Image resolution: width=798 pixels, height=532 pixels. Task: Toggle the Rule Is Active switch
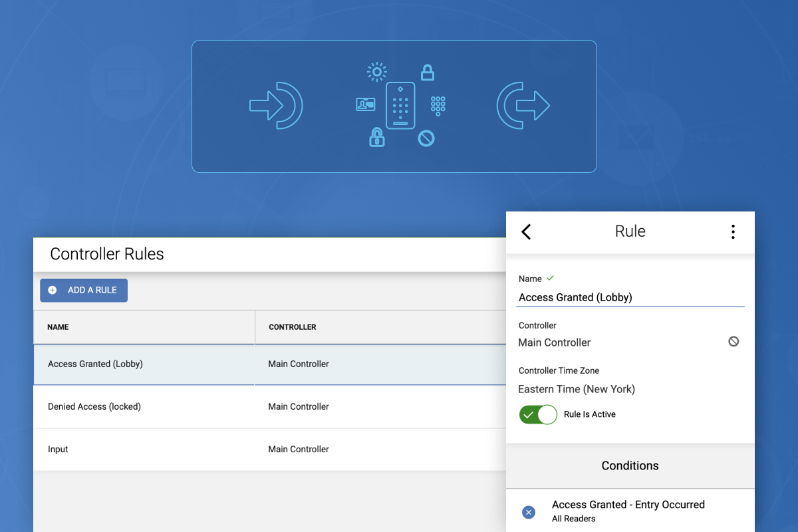tap(538, 414)
